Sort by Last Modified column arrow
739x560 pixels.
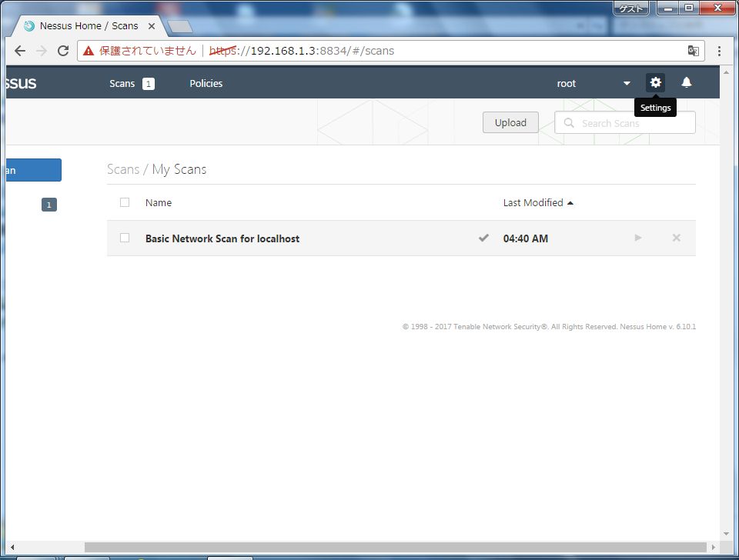pos(570,203)
